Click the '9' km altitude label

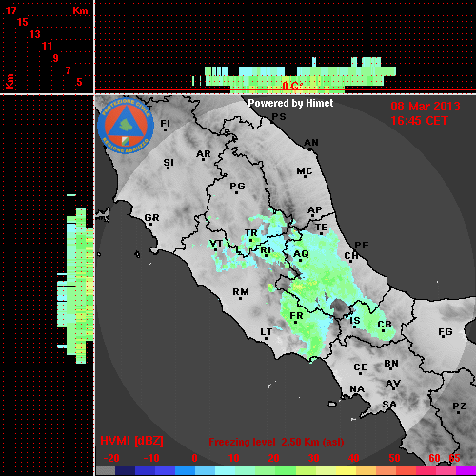coord(56,58)
